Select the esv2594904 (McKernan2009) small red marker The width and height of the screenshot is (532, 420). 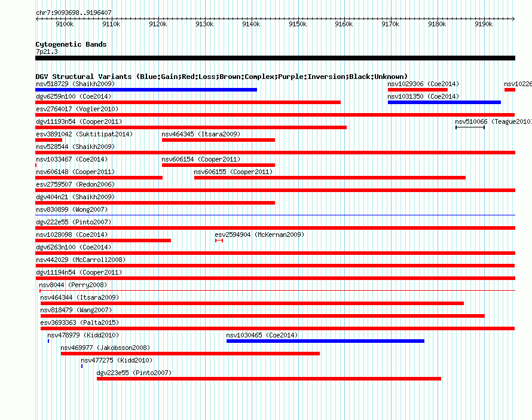click(219, 241)
